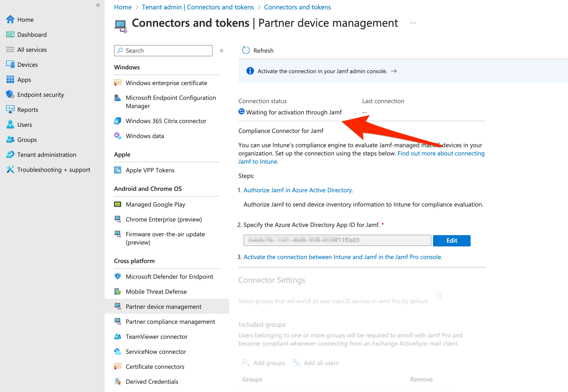568x392 pixels.
Task: Click Tenant admin | Connectors and tokens breadcrumb
Action: point(198,7)
